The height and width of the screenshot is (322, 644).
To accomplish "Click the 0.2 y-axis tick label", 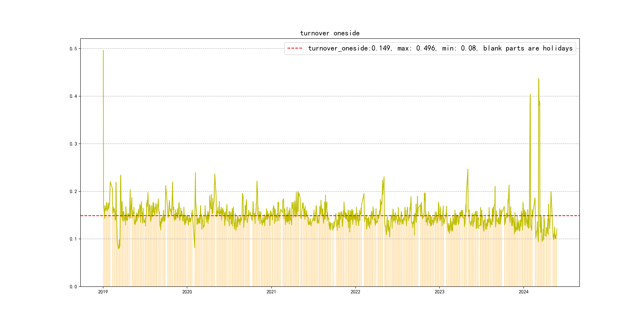I will click(73, 191).
